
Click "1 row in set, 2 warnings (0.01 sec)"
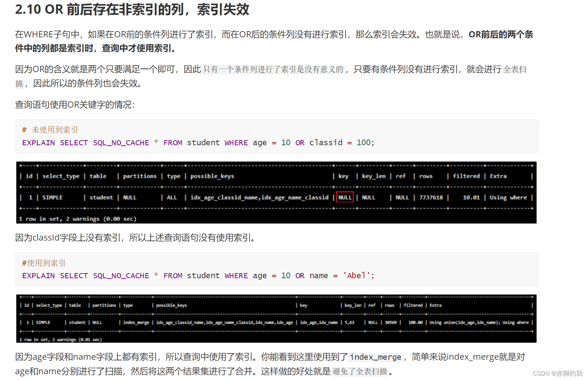point(60,340)
